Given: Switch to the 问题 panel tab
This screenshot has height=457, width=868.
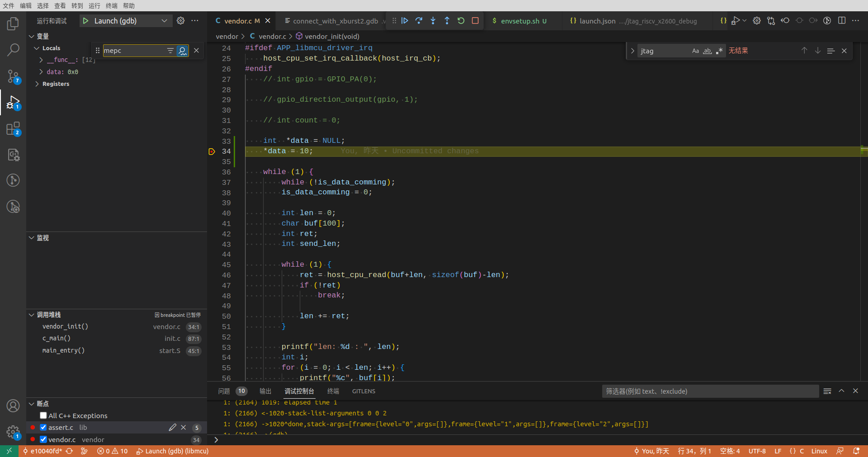Looking at the screenshot, I should click(x=232, y=391).
